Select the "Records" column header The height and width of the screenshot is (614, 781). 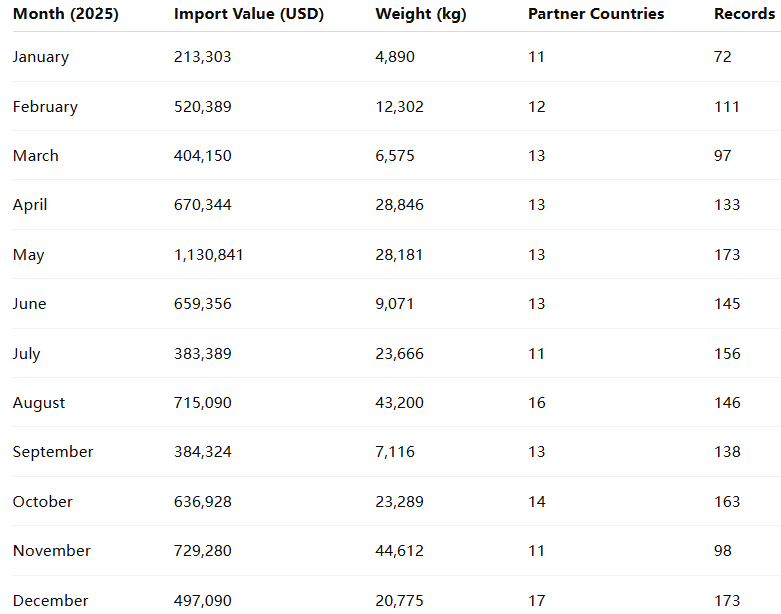[x=744, y=14]
